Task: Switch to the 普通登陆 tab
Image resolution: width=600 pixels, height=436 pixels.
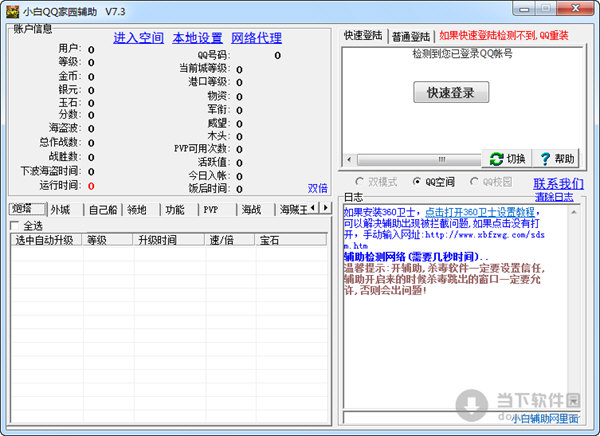Action: click(x=411, y=36)
